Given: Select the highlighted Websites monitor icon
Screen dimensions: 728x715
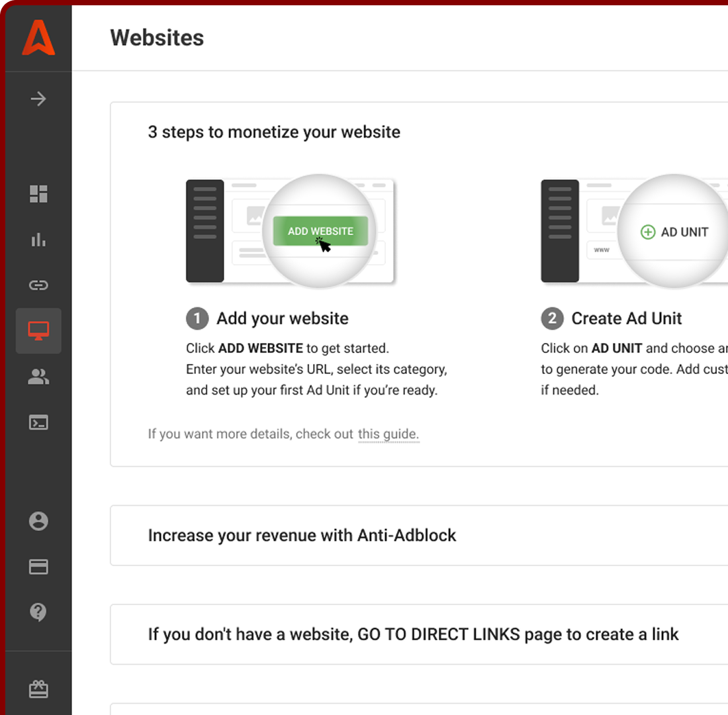Looking at the screenshot, I should click(x=38, y=330).
